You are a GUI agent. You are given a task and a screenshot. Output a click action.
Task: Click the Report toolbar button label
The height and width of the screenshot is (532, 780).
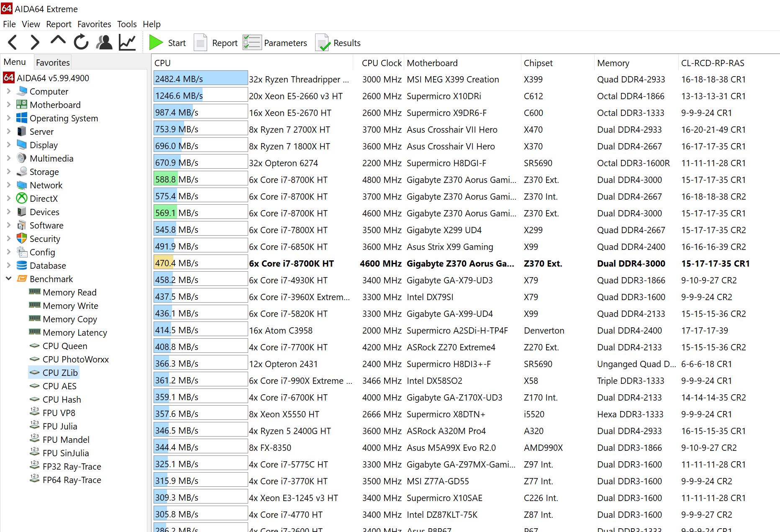tap(225, 43)
